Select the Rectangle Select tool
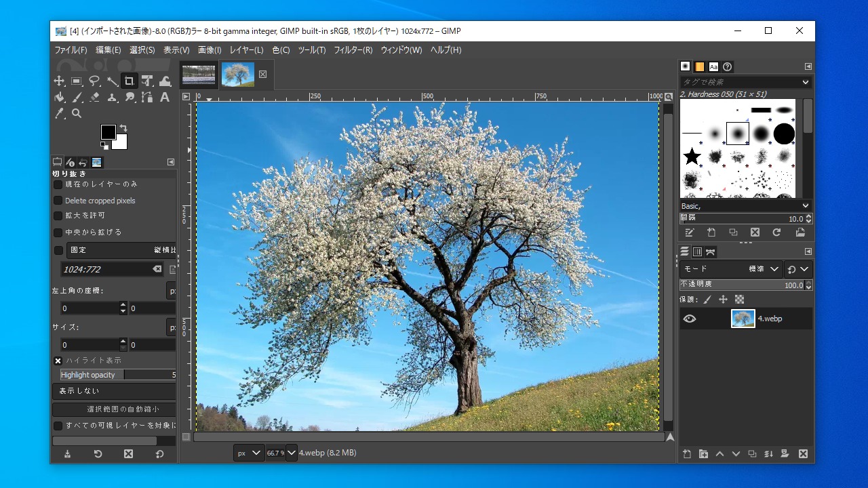 pyautogui.click(x=77, y=81)
